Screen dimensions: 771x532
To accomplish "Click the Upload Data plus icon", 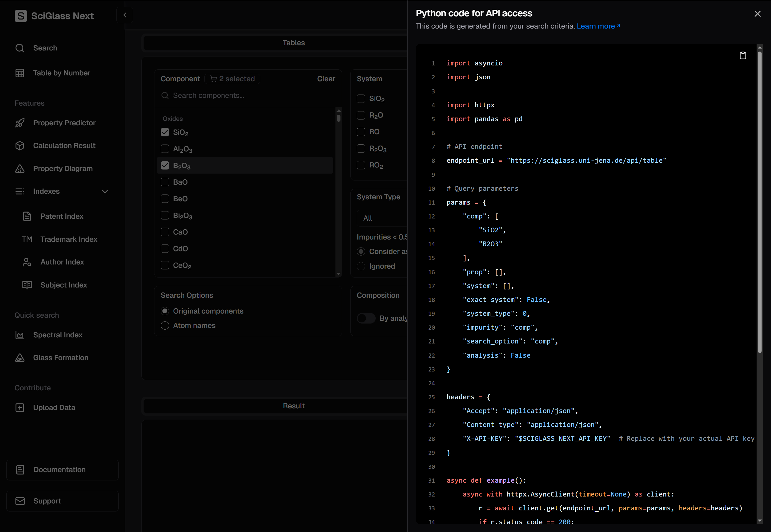I will (x=20, y=408).
